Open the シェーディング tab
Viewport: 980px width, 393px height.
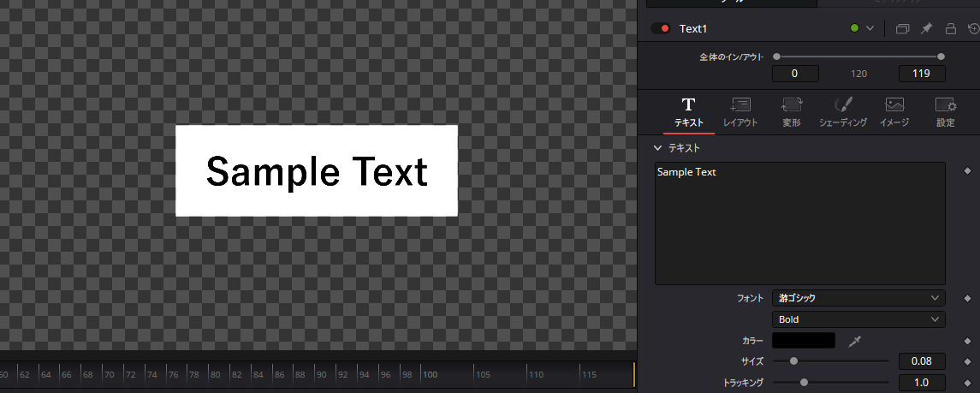(843, 112)
